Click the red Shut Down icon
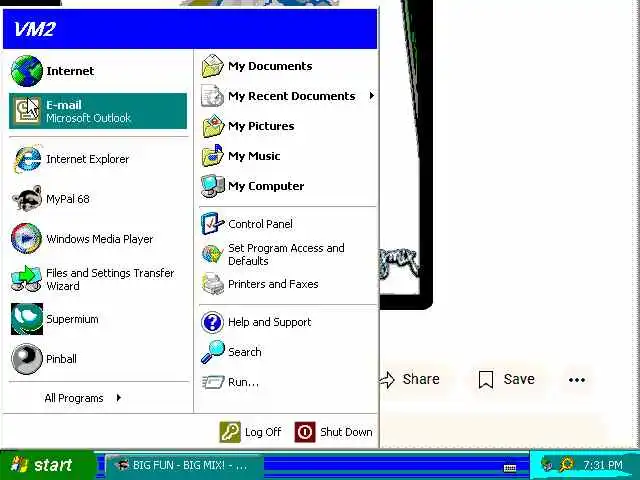This screenshot has width=640, height=480. tap(305, 432)
